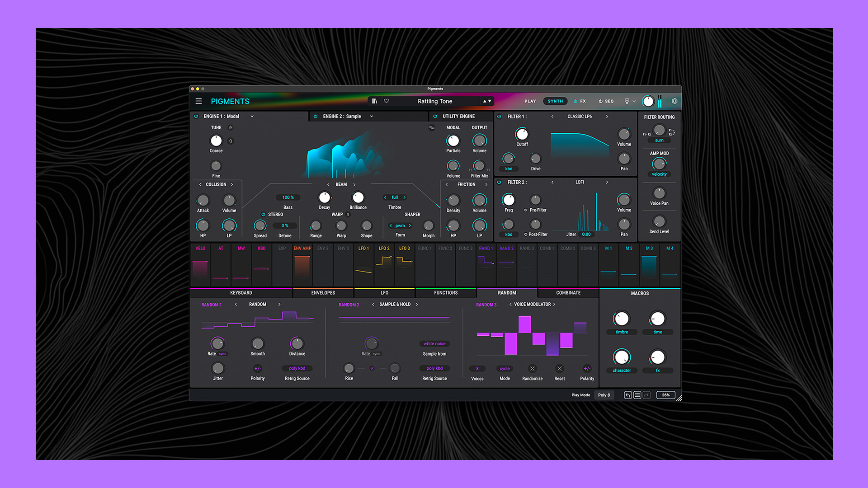Click the Reset X icon in Random 3
The width and height of the screenshot is (868, 488).
point(560,369)
